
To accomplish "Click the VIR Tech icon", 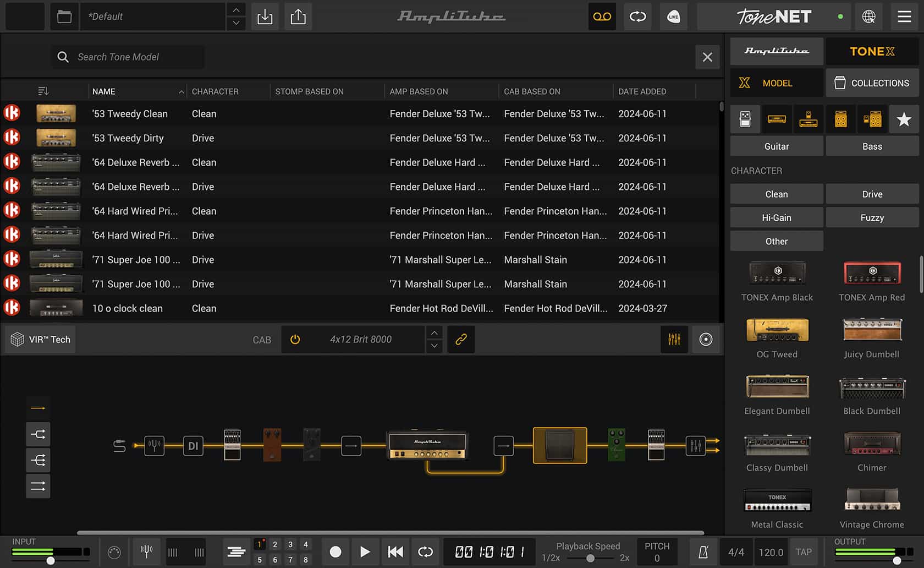I will click(x=18, y=339).
